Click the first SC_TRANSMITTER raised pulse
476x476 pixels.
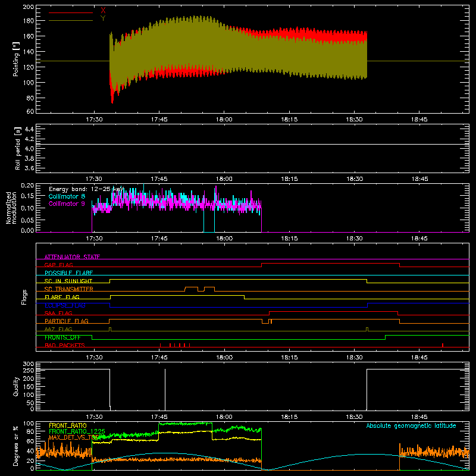[x=191, y=287]
